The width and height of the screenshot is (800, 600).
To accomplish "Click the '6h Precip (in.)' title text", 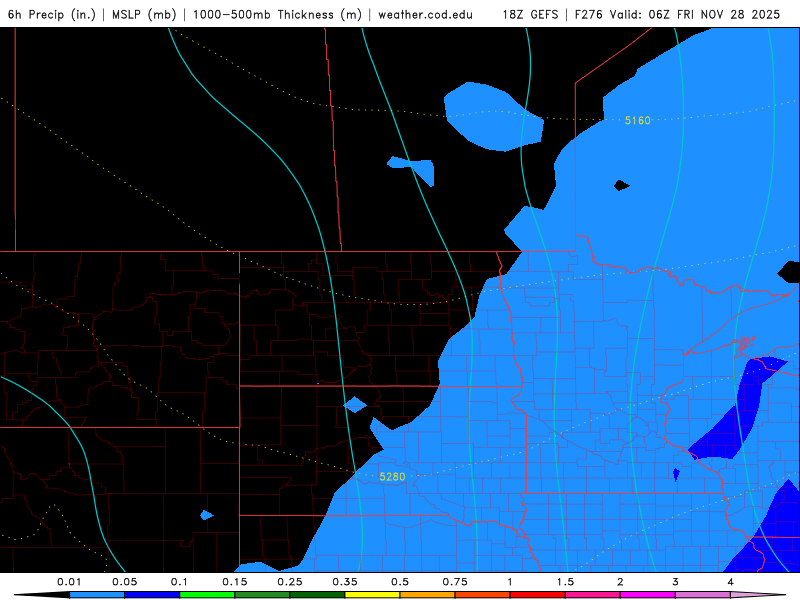I will coord(52,14).
